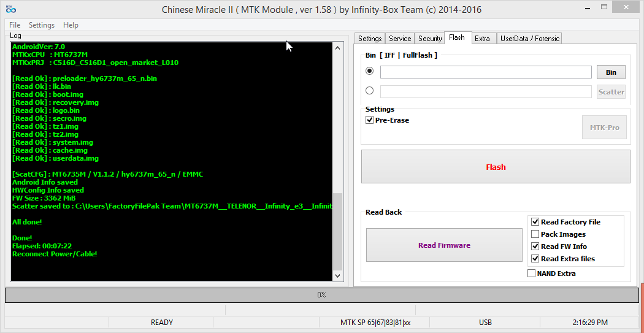Click the Infinity-Box MTK app icon
Viewport: 644px width, 333px height.
(10, 9)
